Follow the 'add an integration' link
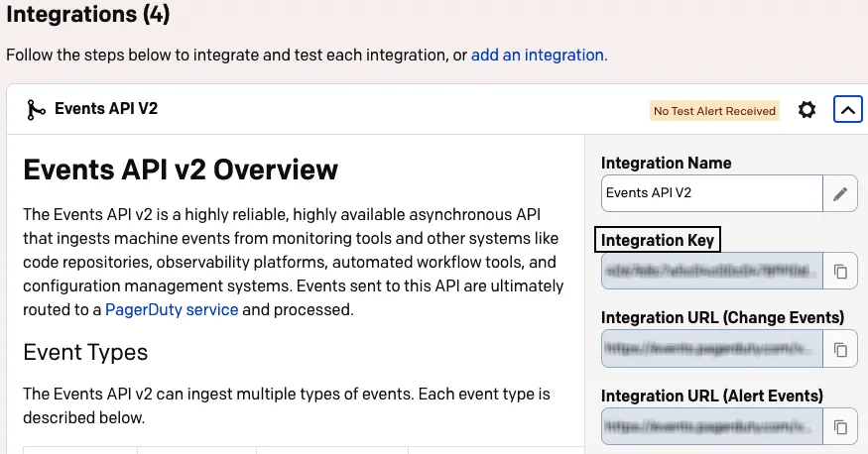This screenshot has width=868, height=454. 539,55
